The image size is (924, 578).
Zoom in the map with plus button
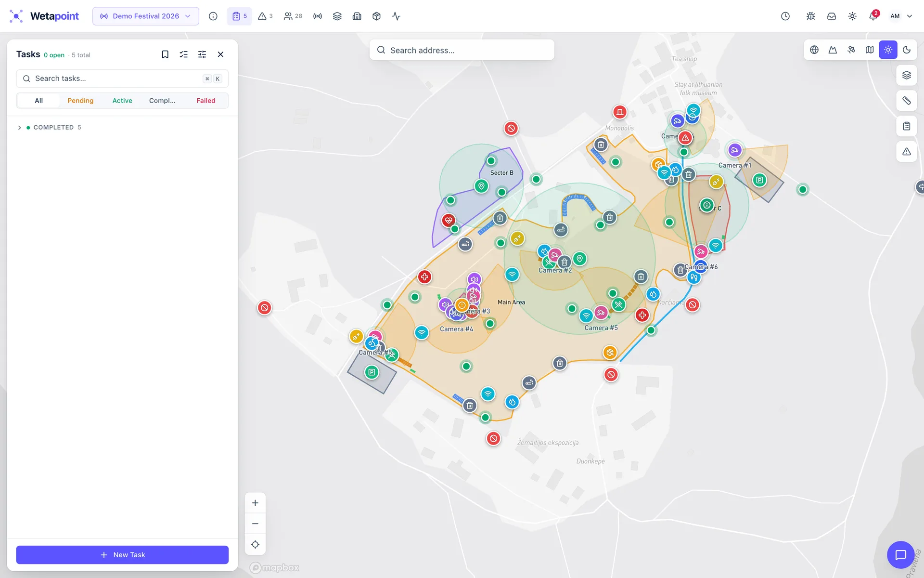pos(255,503)
